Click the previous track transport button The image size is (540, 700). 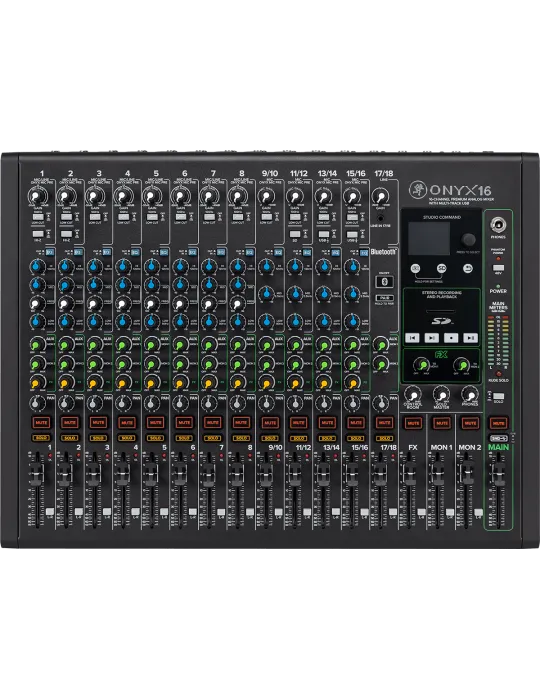(x=412, y=338)
